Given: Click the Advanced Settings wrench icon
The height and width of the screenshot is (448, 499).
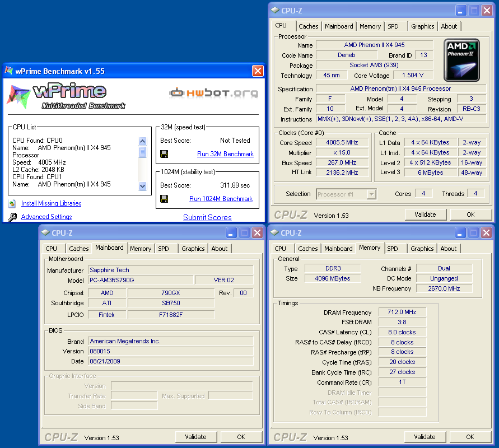Looking at the screenshot, I should coord(12,217).
